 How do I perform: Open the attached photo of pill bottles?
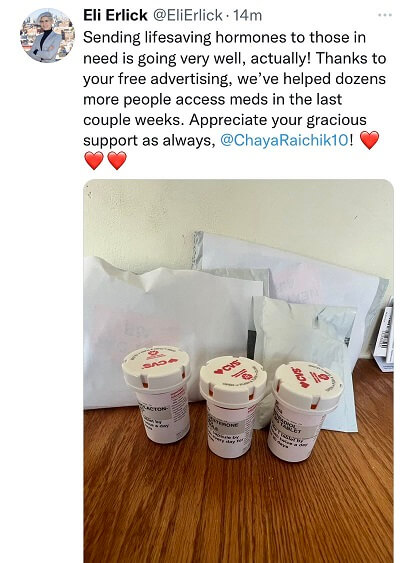(238, 371)
